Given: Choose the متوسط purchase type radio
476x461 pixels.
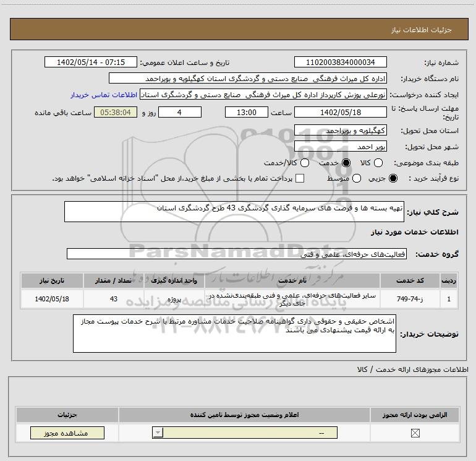Looking at the screenshot, I should (357, 178).
